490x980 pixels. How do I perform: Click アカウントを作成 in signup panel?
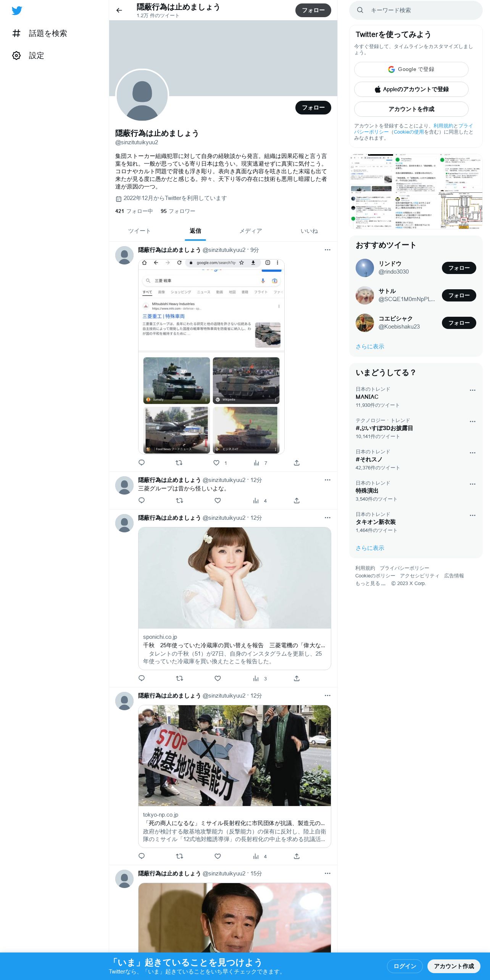pyautogui.click(x=411, y=109)
